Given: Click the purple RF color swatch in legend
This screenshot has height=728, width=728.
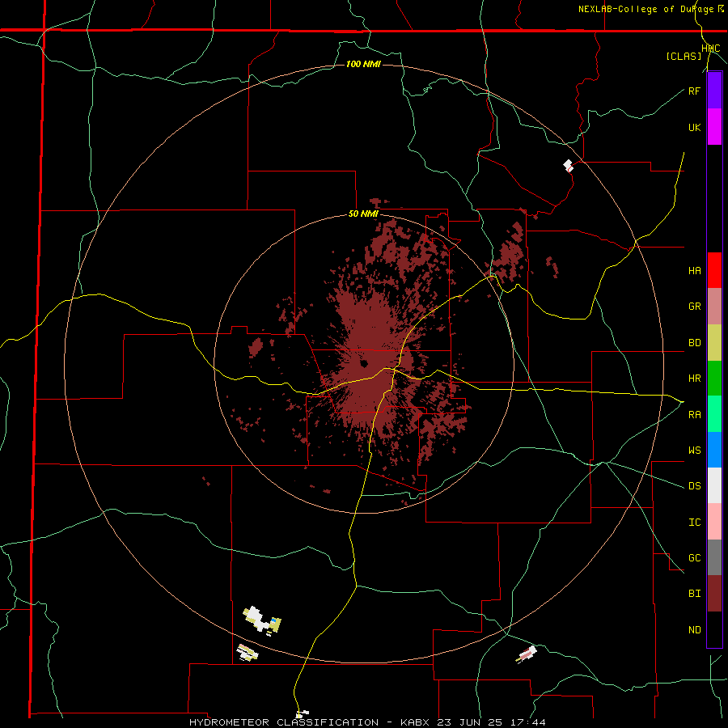Looking at the screenshot, I should coord(714,91).
